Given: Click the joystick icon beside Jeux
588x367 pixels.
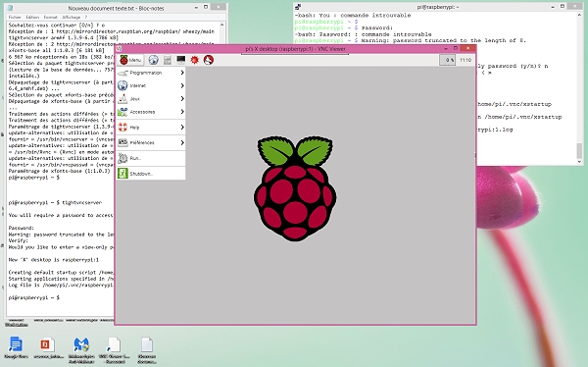Looking at the screenshot, I should coord(122,99).
